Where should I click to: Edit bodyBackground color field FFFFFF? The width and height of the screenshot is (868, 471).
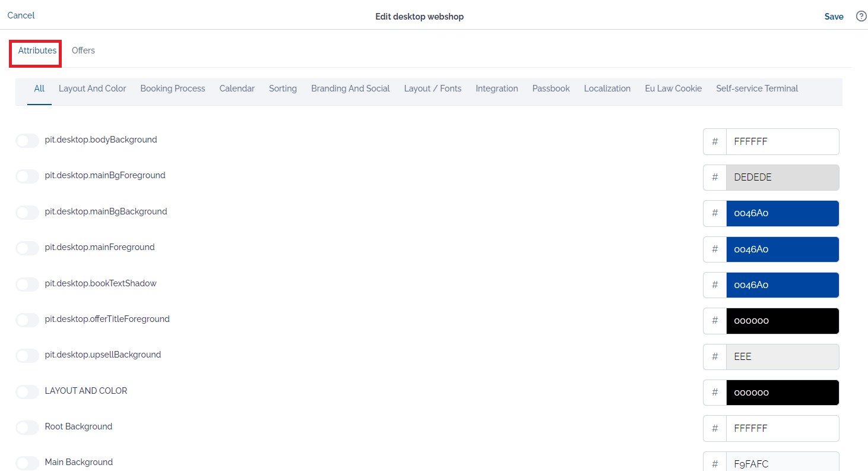783,141
